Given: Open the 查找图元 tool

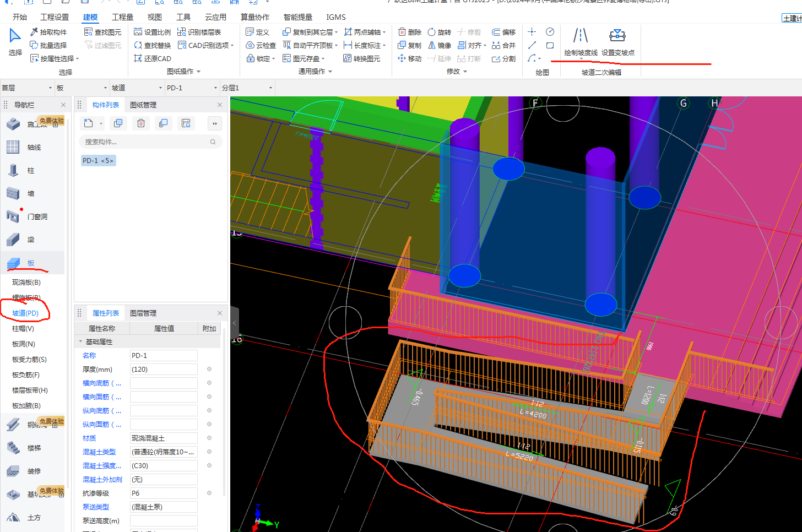Looking at the screenshot, I should point(103,32).
